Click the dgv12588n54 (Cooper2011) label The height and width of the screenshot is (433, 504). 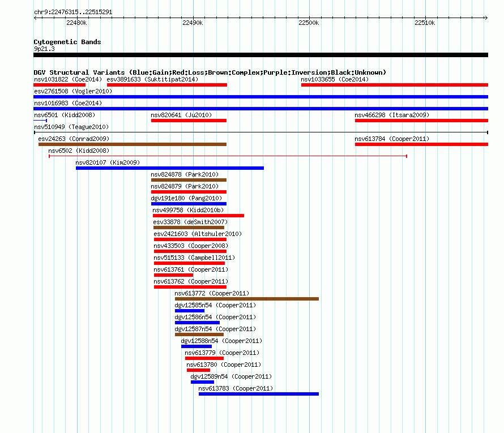(221, 341)
